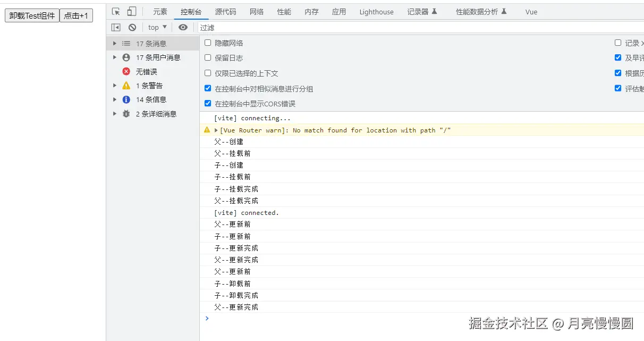Click the warning icon on the Vue Router warn row
This screenshot has width=644, height=341.
[207, 130]
